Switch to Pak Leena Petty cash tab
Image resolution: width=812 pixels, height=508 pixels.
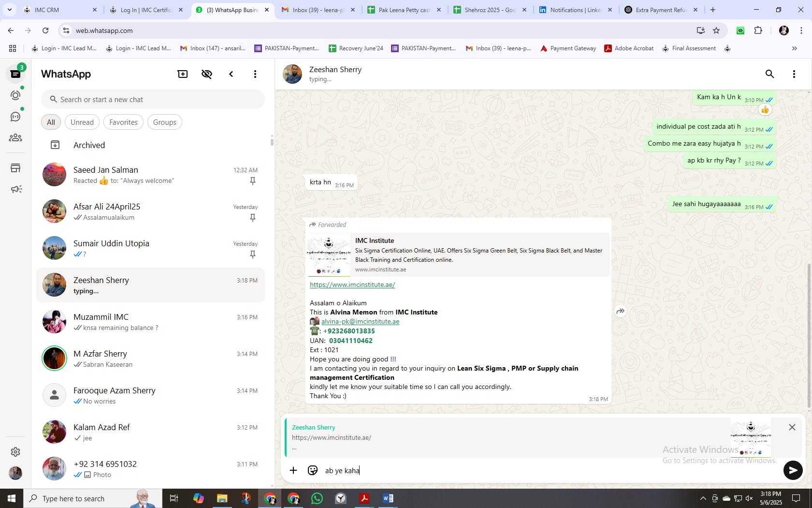(404, 10)
